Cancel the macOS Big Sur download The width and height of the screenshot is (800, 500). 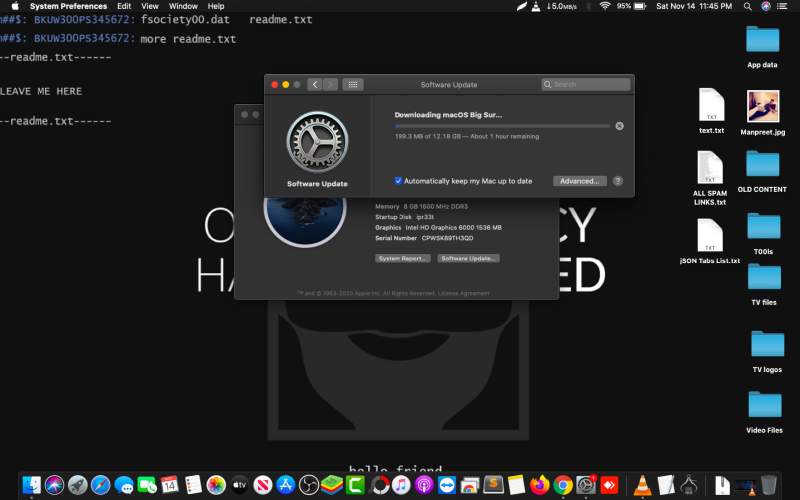619,126
